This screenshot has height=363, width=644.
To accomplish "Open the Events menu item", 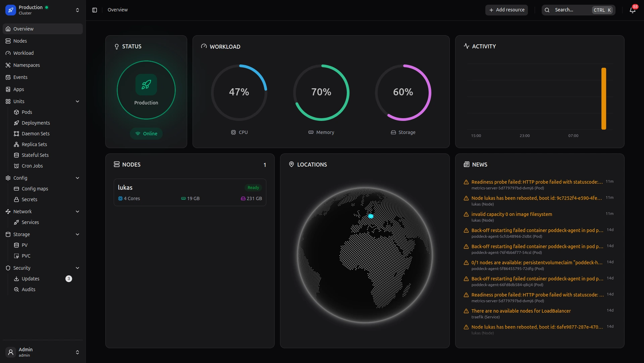I will 20,77.
